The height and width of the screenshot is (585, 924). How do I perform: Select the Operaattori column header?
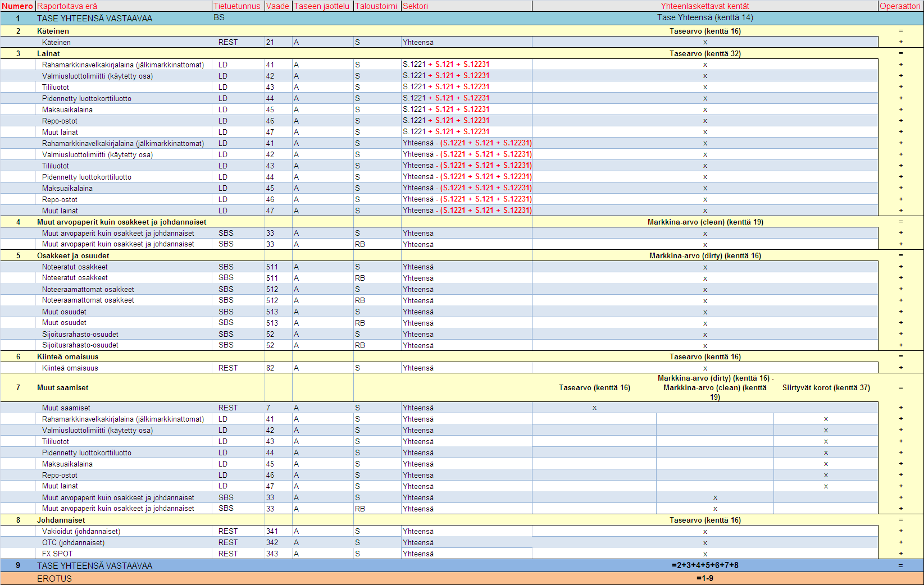900,6
